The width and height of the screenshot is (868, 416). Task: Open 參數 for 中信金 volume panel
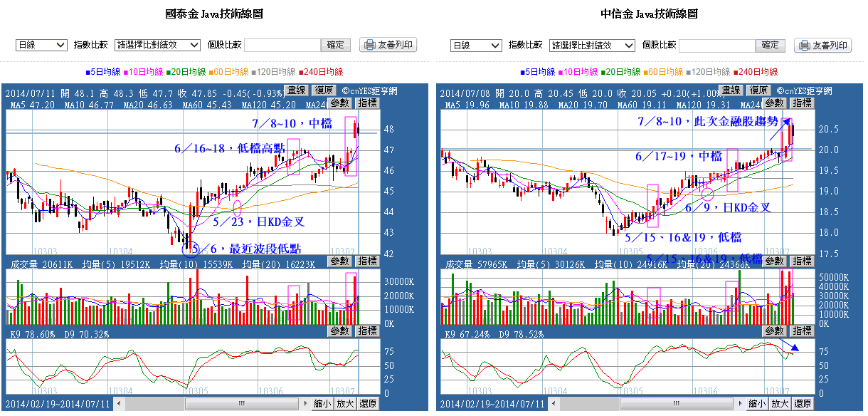774,261
